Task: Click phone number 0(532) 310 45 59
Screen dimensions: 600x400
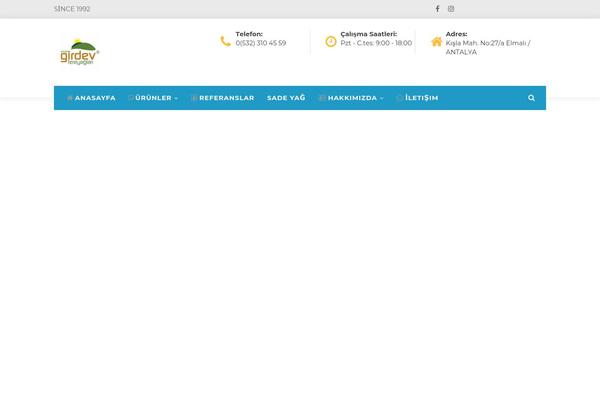Action: click(261, 43)
